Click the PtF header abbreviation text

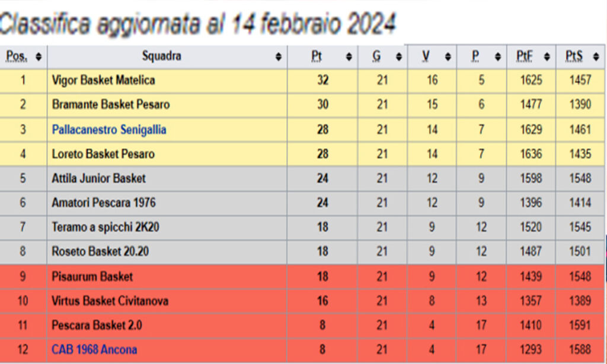point(525,56)
